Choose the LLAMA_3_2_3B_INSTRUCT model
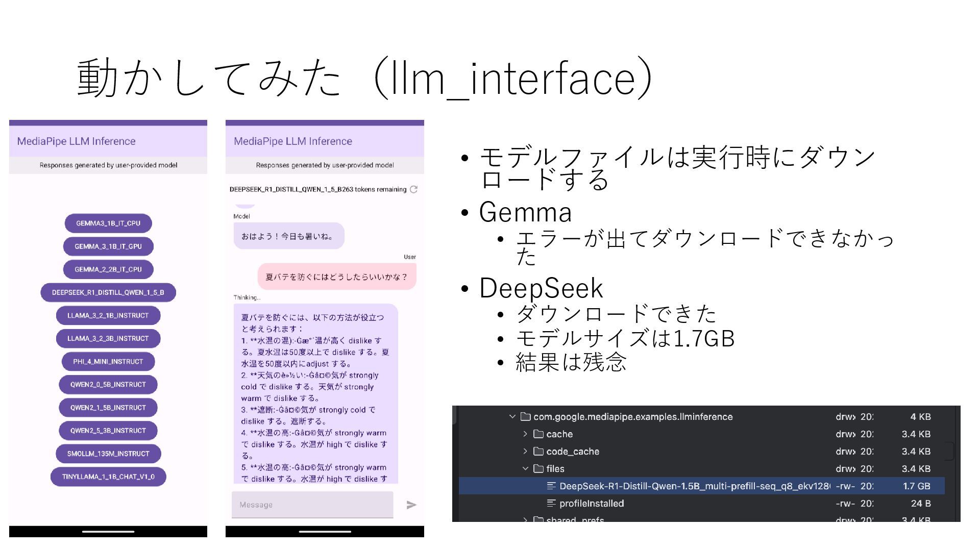 click(108, 338)
